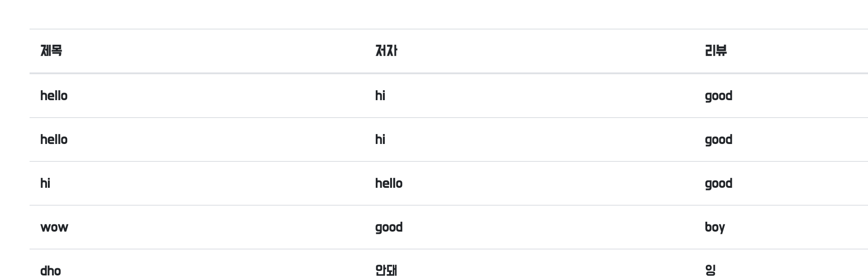This screenshot has height=279, width=868.
Task: Select the 'dho' title cell
Action: (x=51, y=271)
